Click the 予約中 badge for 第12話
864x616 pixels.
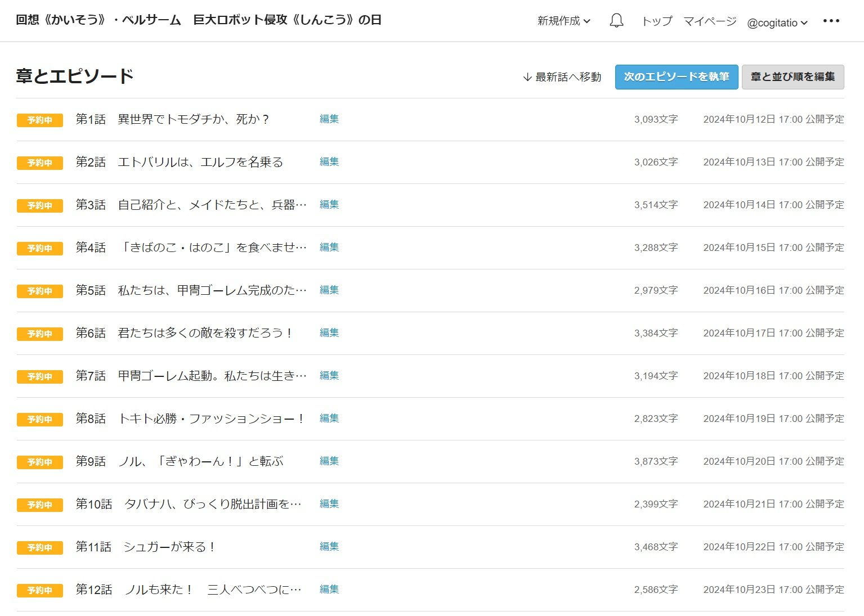coord(39,590)
